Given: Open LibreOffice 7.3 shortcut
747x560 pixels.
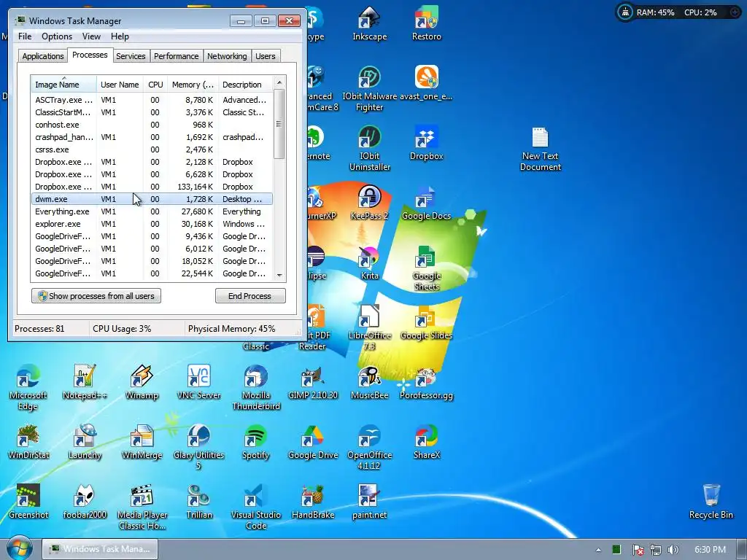Looking at the screenshot, I should (x=369, y=328).
